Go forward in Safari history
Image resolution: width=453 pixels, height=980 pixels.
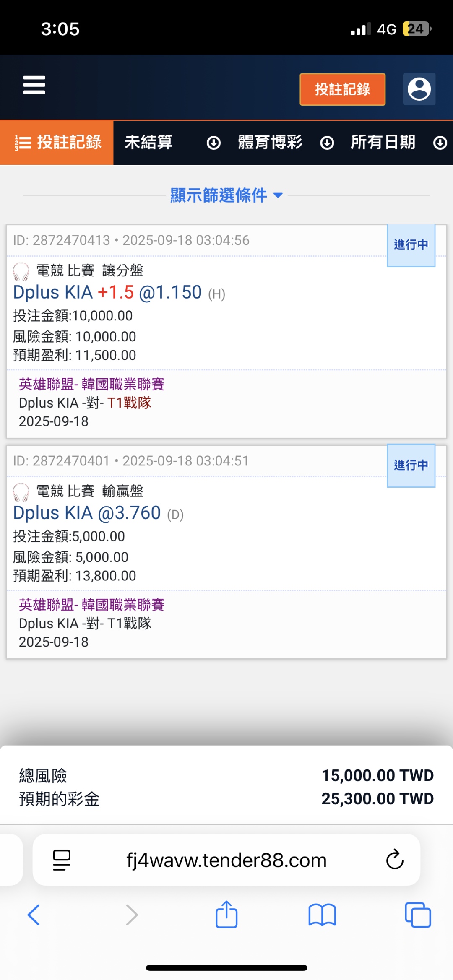[x=132, y=915]
